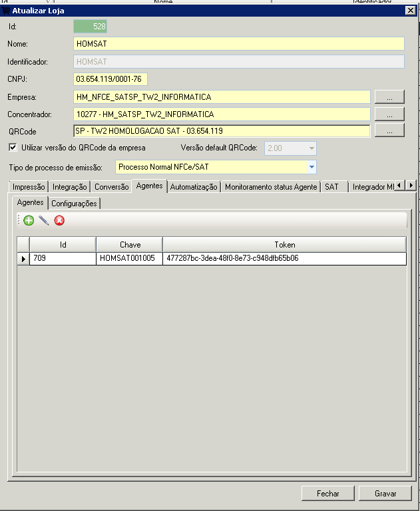Click the Nome input field
Image resolution: width=420 pixels, height=511 pixels.
pyautogui.click(x=238, y=44)
